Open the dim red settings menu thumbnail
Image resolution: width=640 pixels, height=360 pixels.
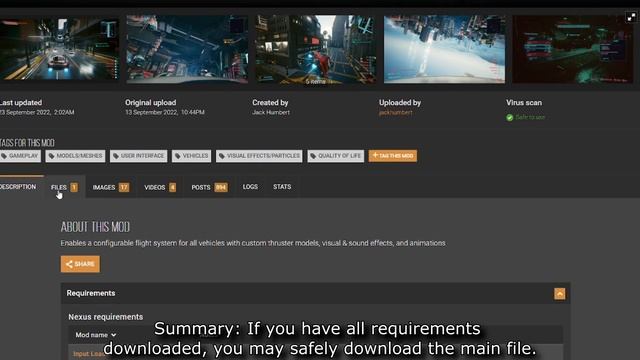point(573,49)
